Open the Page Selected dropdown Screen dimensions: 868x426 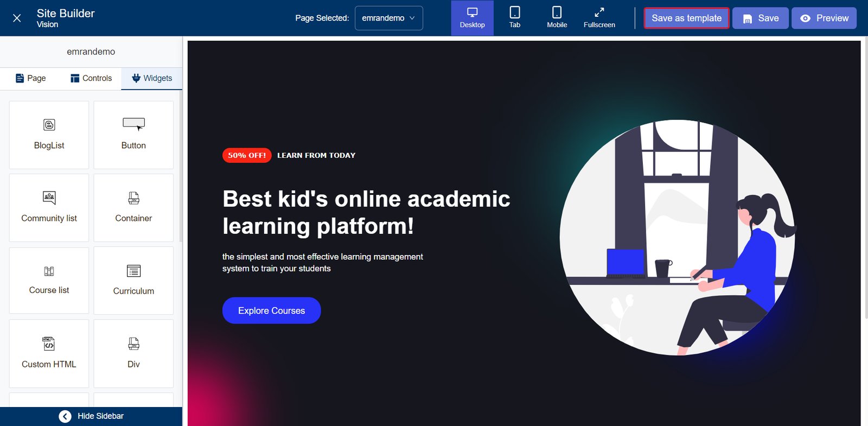pyautogui.click(x=388, y=18)
